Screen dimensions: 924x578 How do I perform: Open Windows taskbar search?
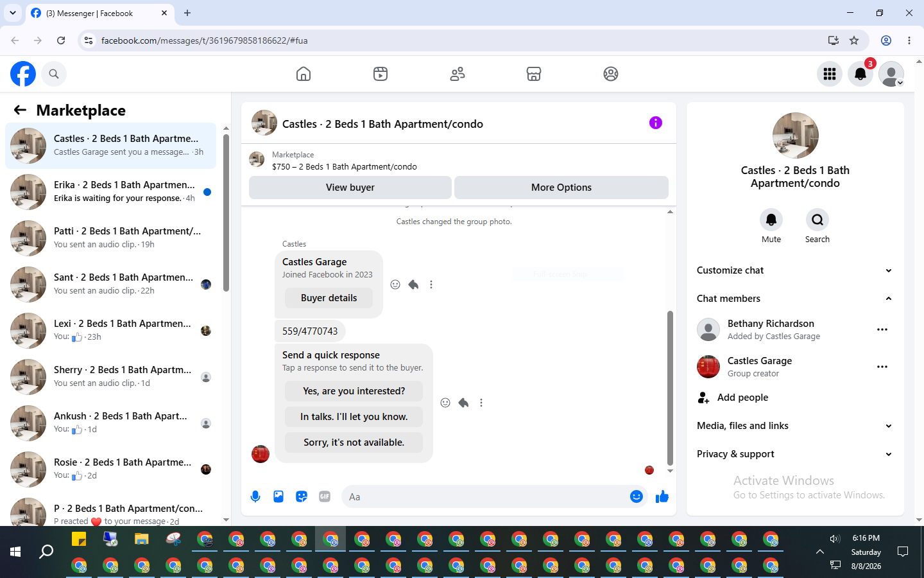[x=46, y=552]
